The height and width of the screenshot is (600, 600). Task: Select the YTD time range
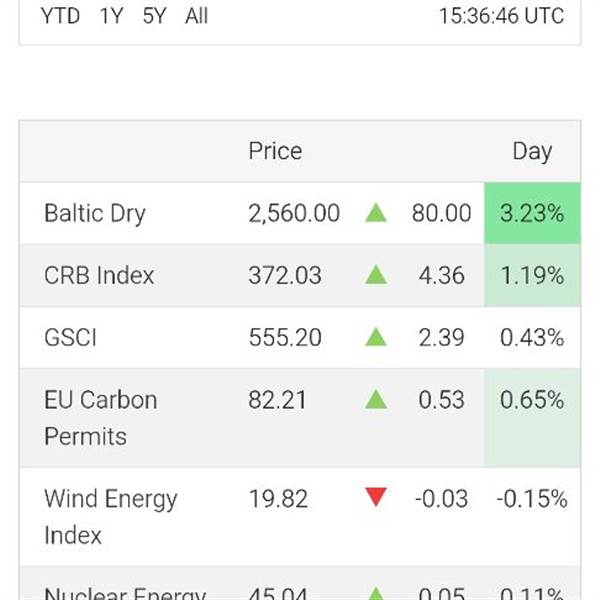pos(60,16)
